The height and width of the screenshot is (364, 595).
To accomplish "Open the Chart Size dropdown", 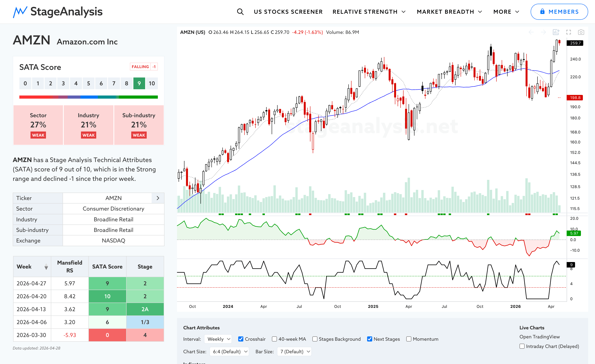I will (x=229, y=351).
